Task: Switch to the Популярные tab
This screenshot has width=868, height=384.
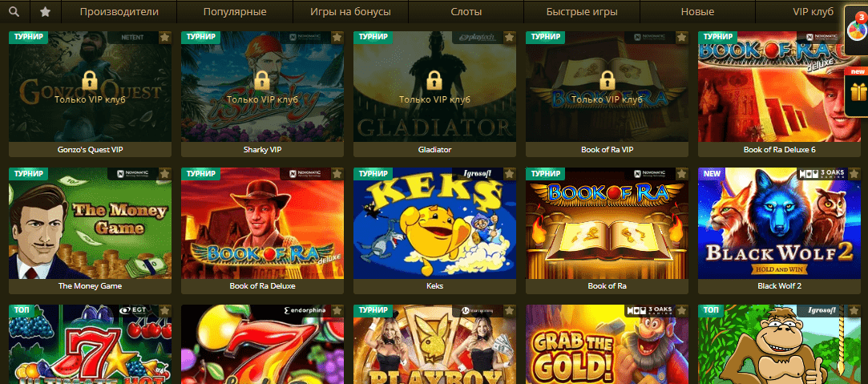Action: pyautogui.click(x=235, y=11)
